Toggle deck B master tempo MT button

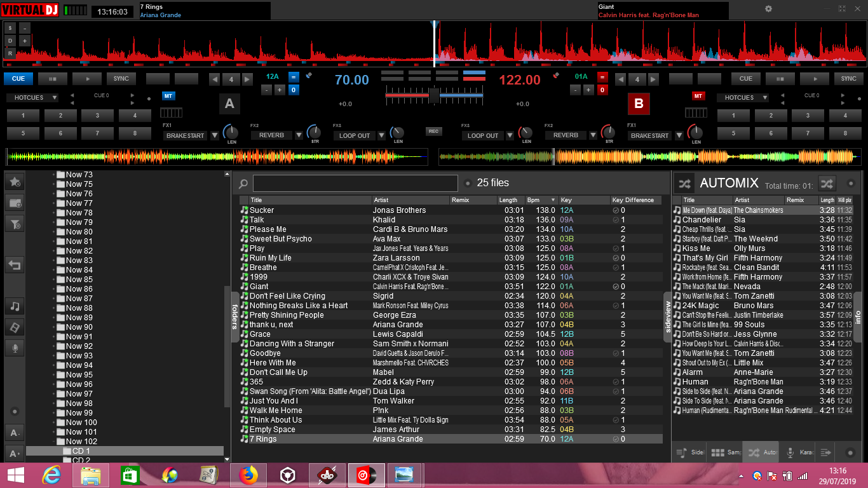pos(698,96)
